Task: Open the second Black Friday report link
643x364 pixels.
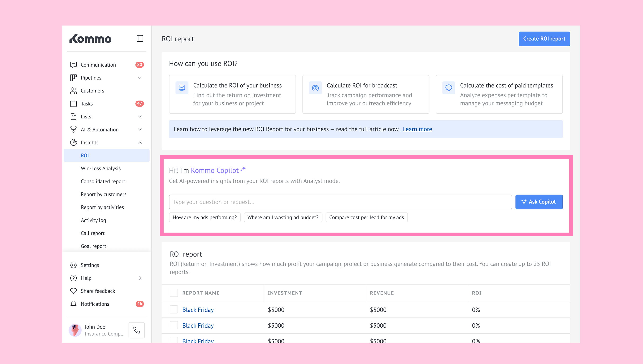Action: pyautogui.click(x=198, y=325)
